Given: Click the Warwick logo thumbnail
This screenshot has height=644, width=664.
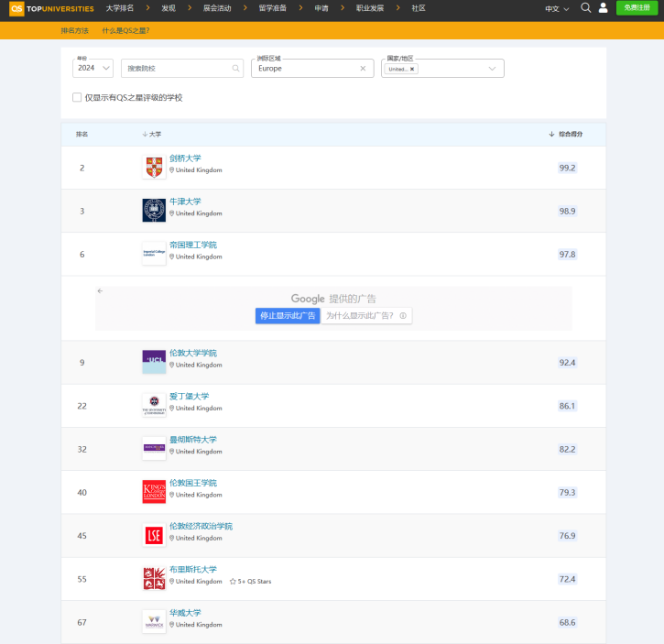Looking at the screenshot, I should 154,621.
